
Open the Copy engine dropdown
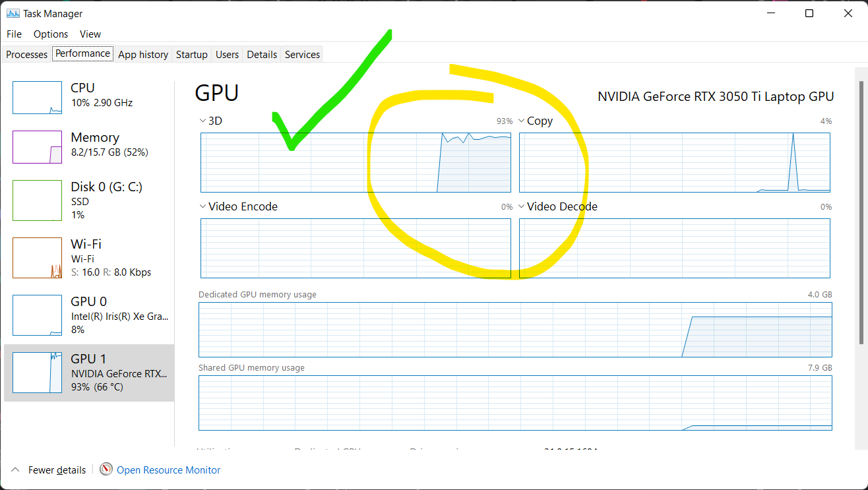tap(536, 121)
